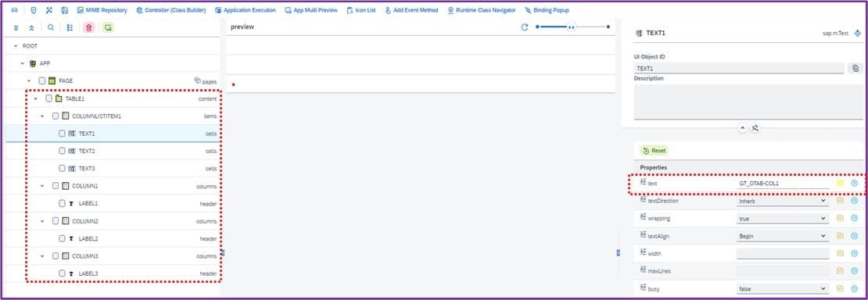Open the busy dropdown
868x300 pixels.
point(783,289)
